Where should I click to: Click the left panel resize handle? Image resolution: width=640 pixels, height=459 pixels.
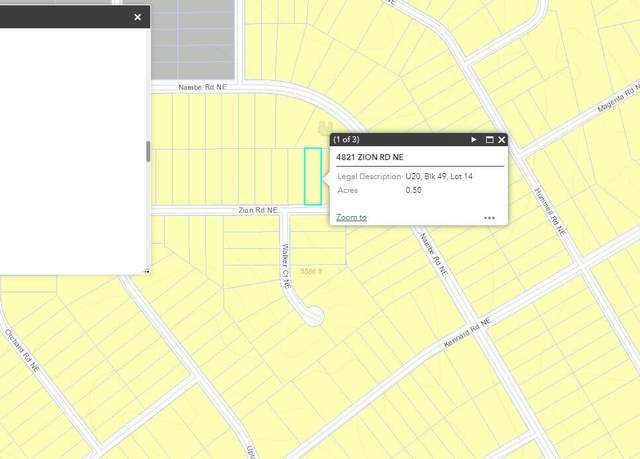point(147,271)
